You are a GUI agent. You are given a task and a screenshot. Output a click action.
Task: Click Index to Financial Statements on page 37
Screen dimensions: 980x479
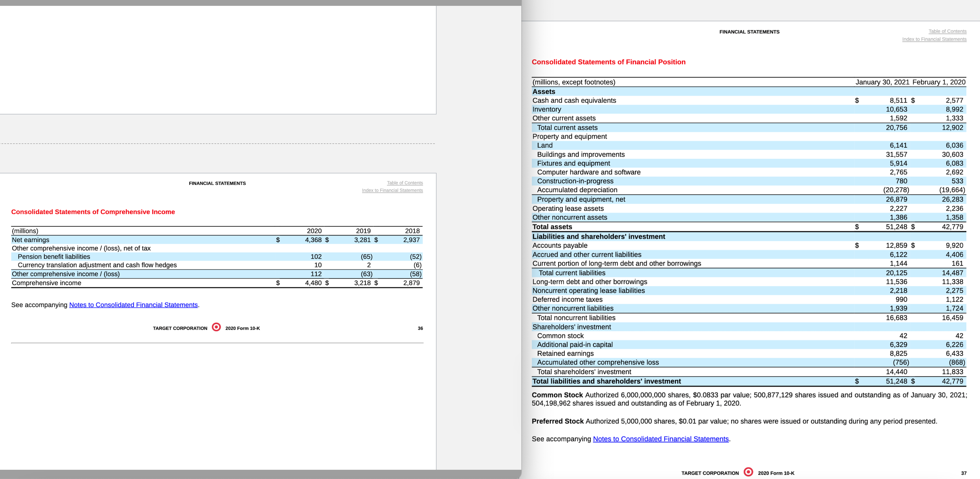[x=934, y=39]
